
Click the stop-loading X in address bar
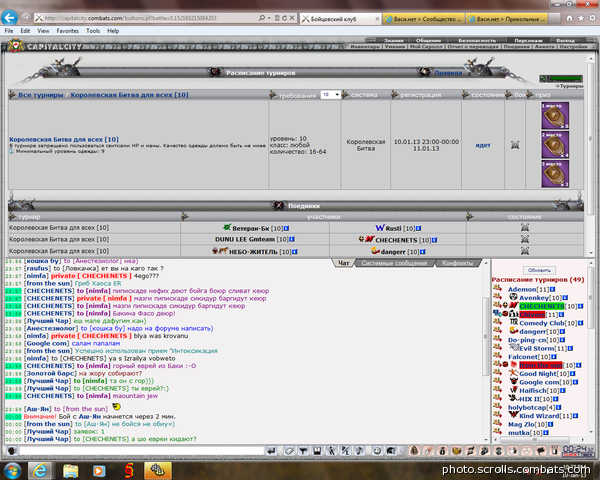click(292, 18)
